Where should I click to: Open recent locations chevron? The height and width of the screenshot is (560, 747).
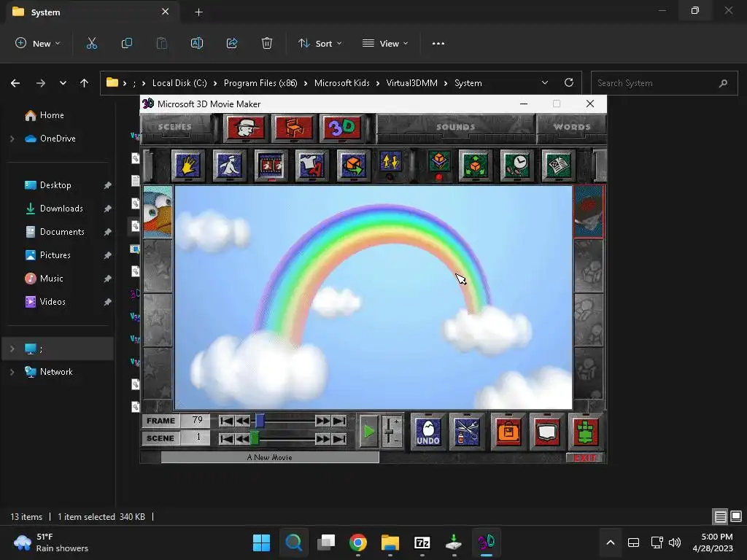pos(63,83)
